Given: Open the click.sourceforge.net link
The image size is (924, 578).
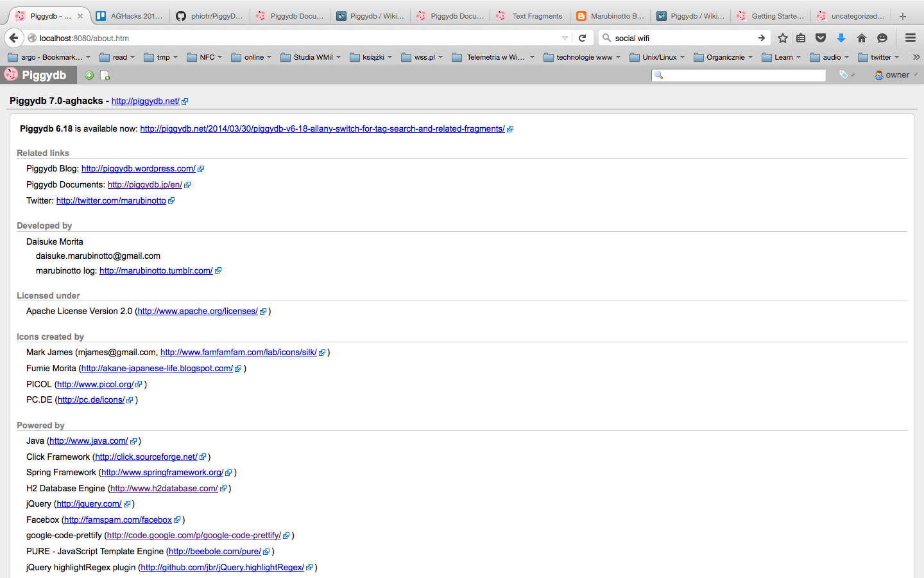Looking at the screenshot, I should click(x=146, y=457).
